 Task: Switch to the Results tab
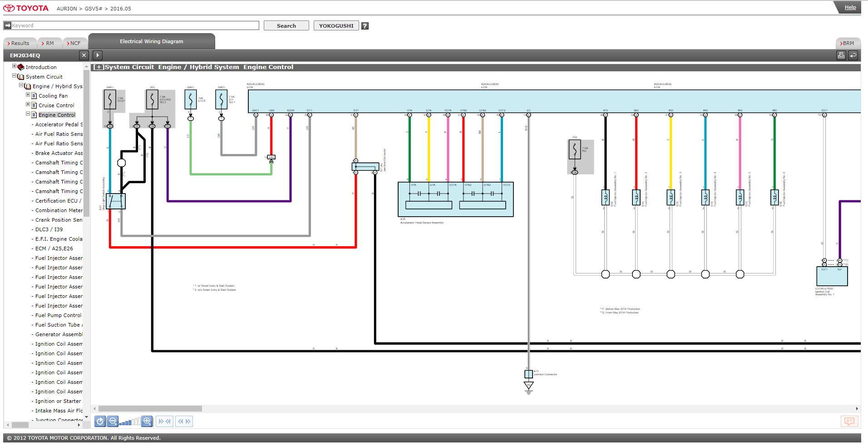19,43
